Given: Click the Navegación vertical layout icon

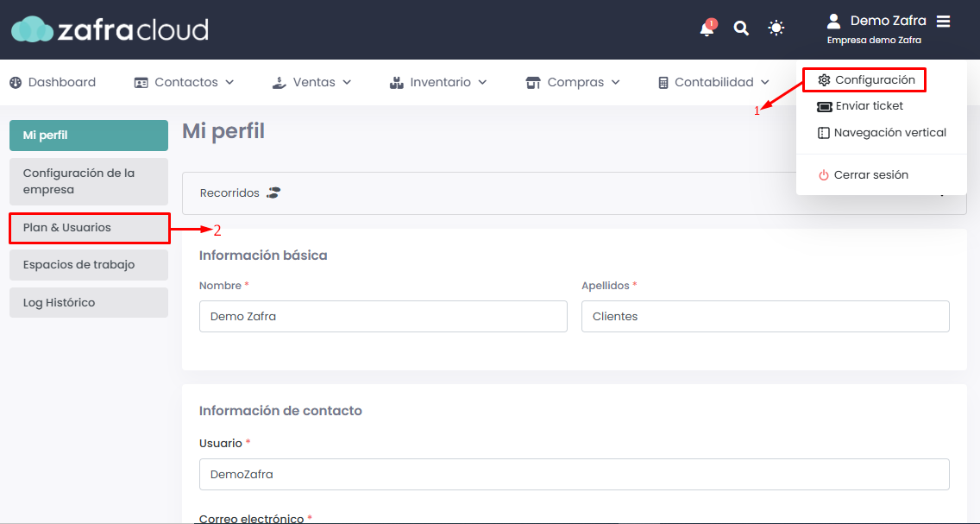Looking at the screenshot, I should pyautogui.click(x=824, y=133).
